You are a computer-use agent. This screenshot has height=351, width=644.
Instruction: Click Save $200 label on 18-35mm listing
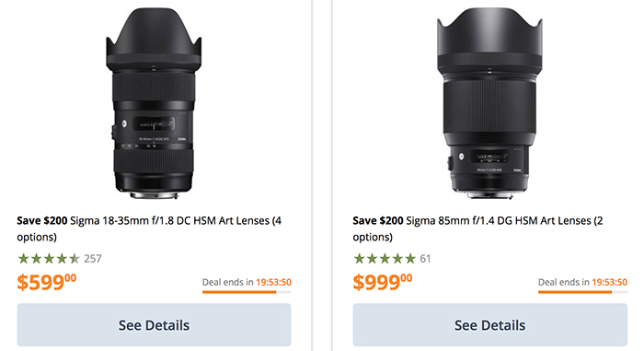click(42, 221)
